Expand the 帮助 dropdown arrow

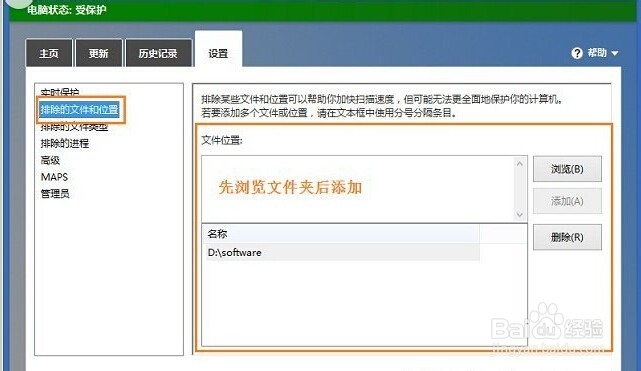point(615,53)
